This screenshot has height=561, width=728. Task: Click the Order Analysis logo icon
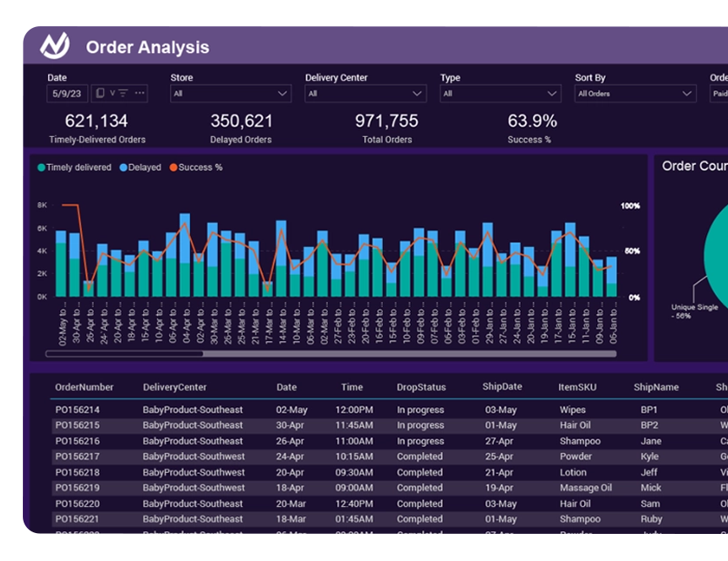coord(55,46)
